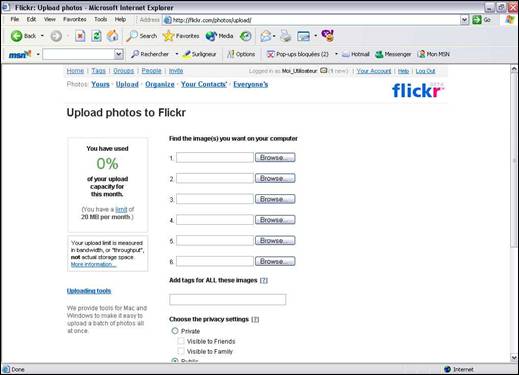The image size is (519, 375).
Task: Click the Rechercher magnifier in MSN toolbar
Action: [135, 54]
